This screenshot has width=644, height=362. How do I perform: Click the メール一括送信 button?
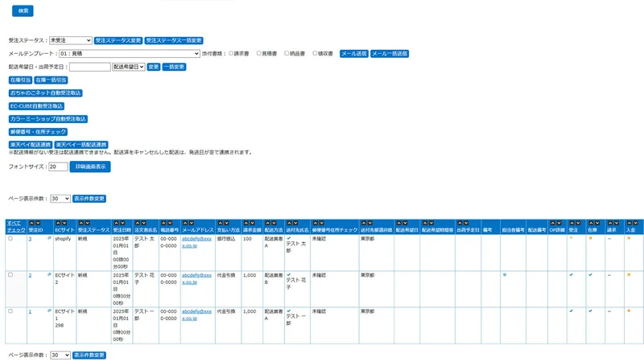[390, 53]
